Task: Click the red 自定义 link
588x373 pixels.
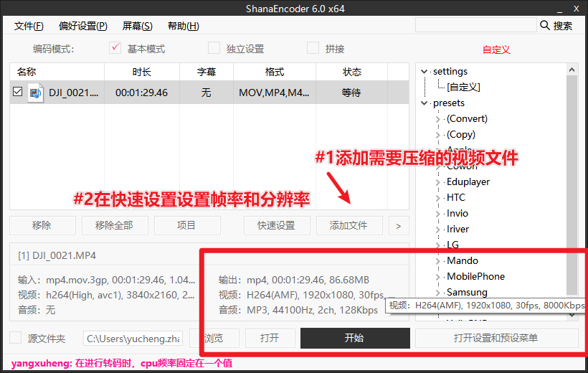Action: [496, 49]
